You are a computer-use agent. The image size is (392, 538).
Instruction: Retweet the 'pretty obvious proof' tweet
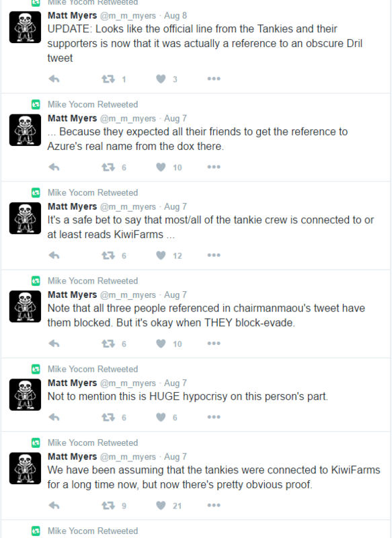click(x=108, y=506)
